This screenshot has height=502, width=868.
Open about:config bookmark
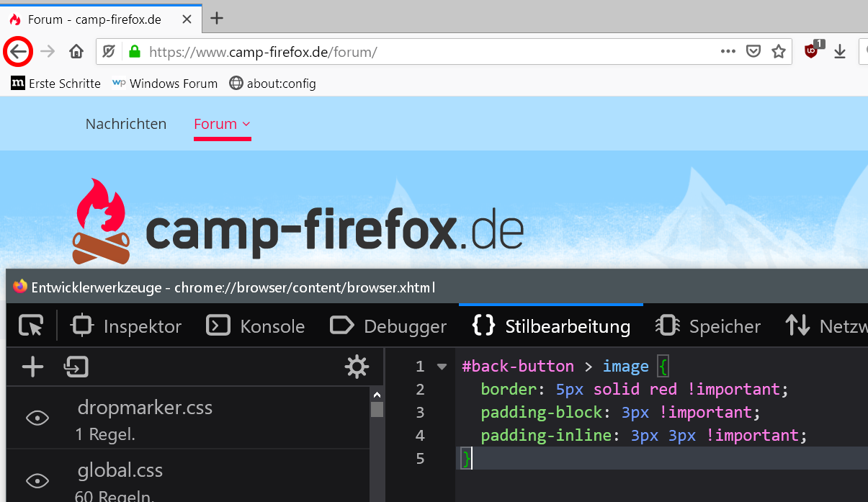pyautogui.click(x=273, y=84)
